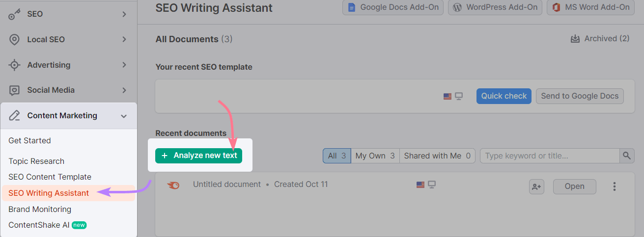Open SEO Writing Assistant menu item
Image resolution: width=644 pixels, height=237 pixels.
49,193
